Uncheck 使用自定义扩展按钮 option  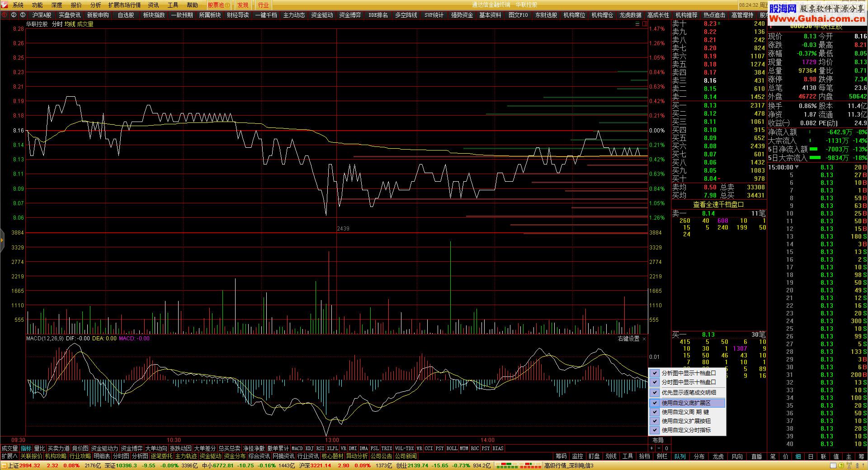[687, 421]
